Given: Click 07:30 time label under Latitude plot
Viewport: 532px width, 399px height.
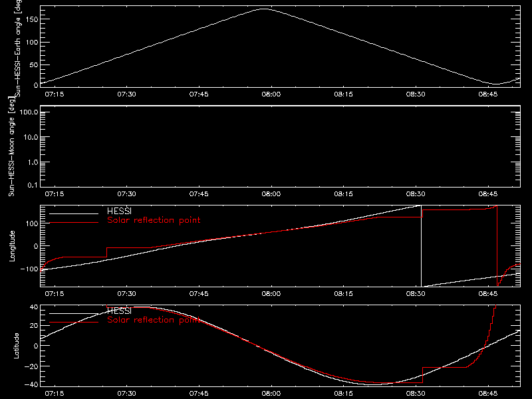Looking at the screenshot, I should [x=126, y=394].
